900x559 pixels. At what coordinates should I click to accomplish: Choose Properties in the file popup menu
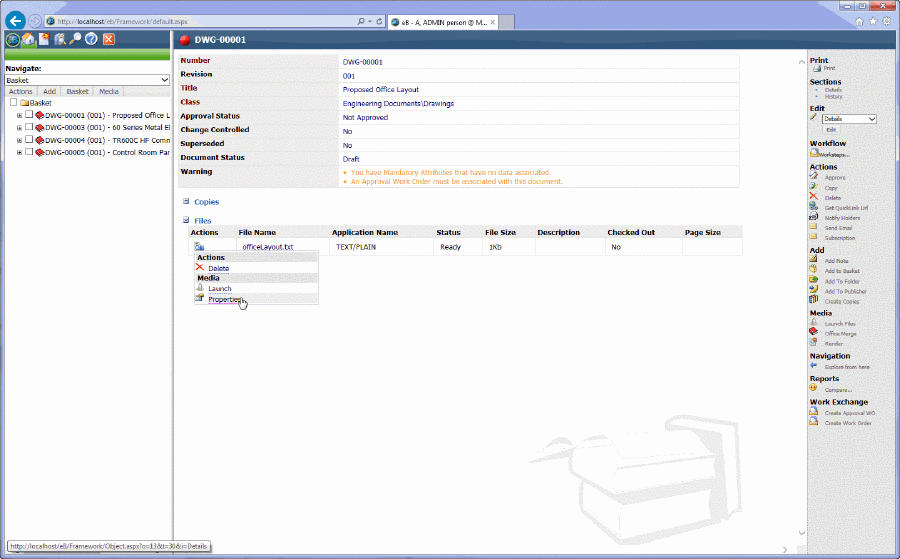click(x=225, y=299)
